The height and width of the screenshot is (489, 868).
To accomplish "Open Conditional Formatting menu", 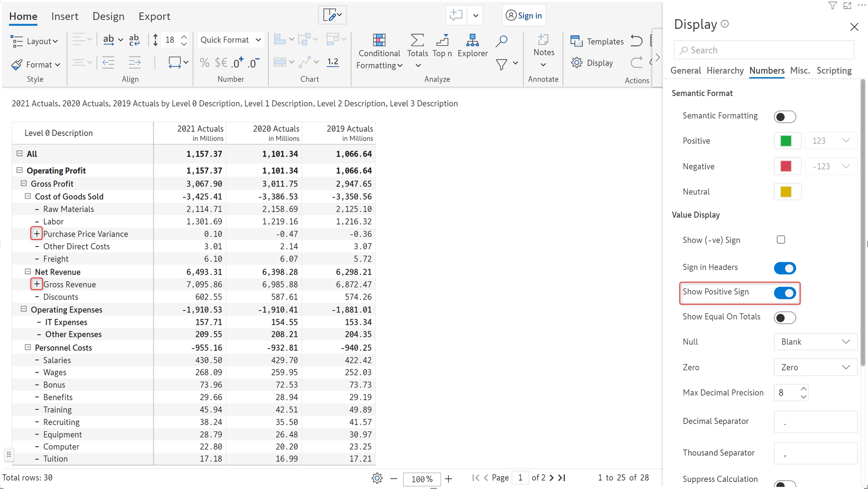I will (x=379, y=52).
